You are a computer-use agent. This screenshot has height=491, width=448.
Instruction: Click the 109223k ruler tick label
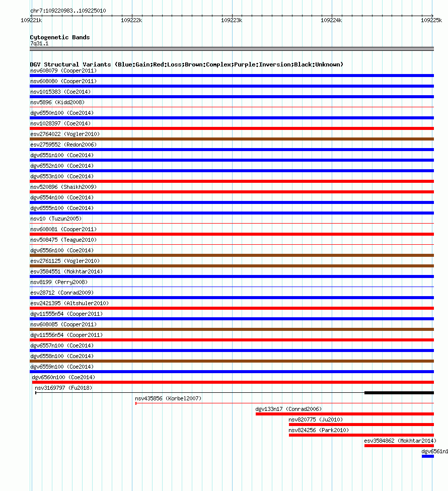[x=232, y=20]
